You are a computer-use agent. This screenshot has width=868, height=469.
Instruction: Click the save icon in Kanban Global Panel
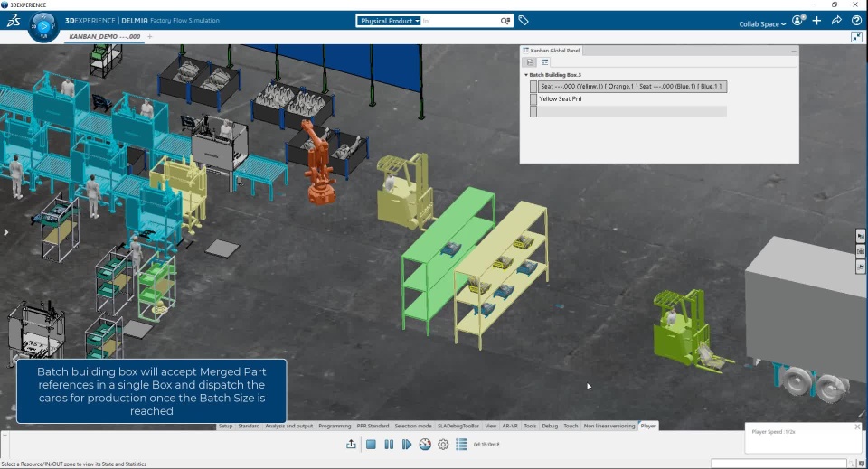pos(530,62)
